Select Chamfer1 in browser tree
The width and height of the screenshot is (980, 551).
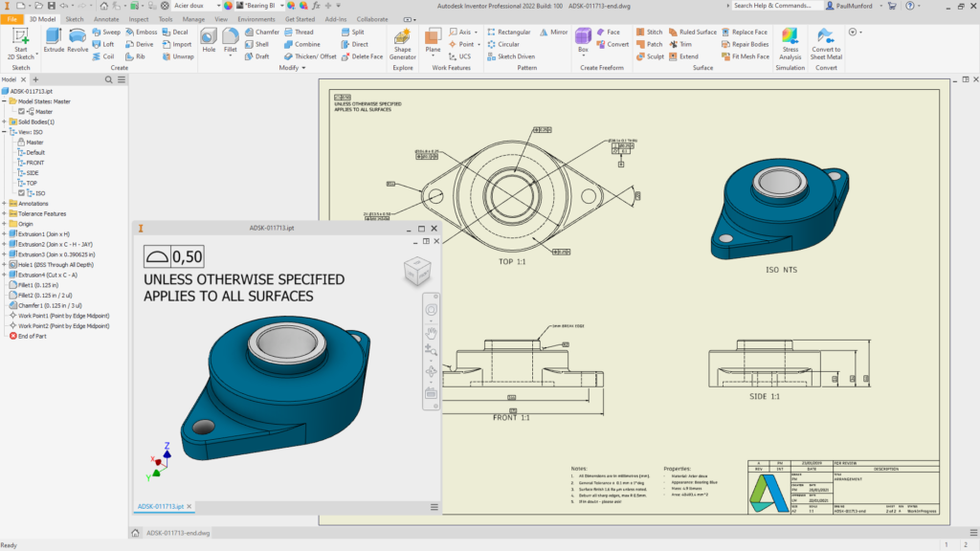click(45, 305)
